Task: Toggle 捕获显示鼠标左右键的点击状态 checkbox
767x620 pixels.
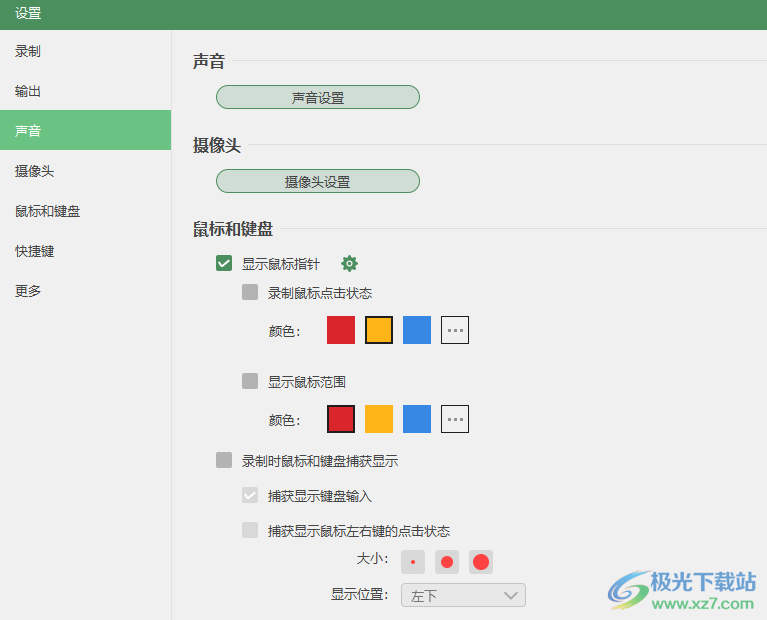Action: pos(250,530)
